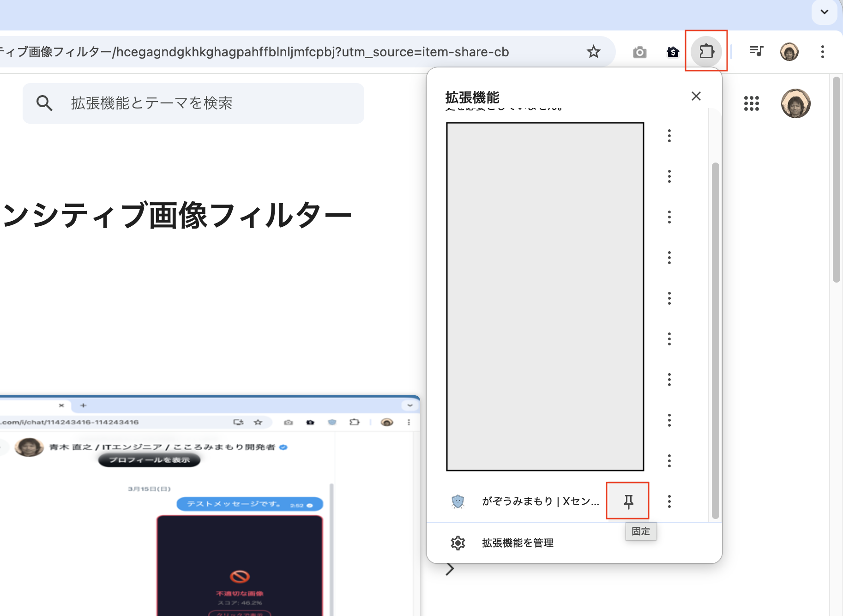Open options menu beside がぞうみまもり entry
The width and height of the screenshot is (843, 616).
(669, 501)
